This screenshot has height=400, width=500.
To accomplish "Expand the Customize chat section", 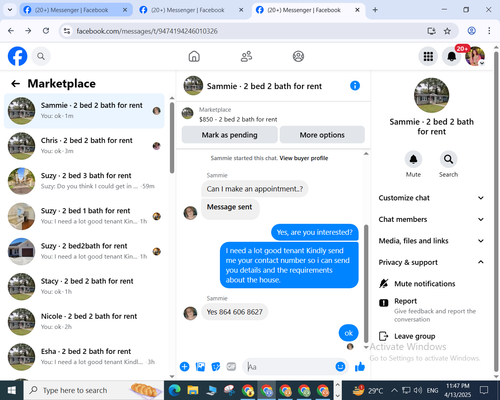I will pos(431,198).
